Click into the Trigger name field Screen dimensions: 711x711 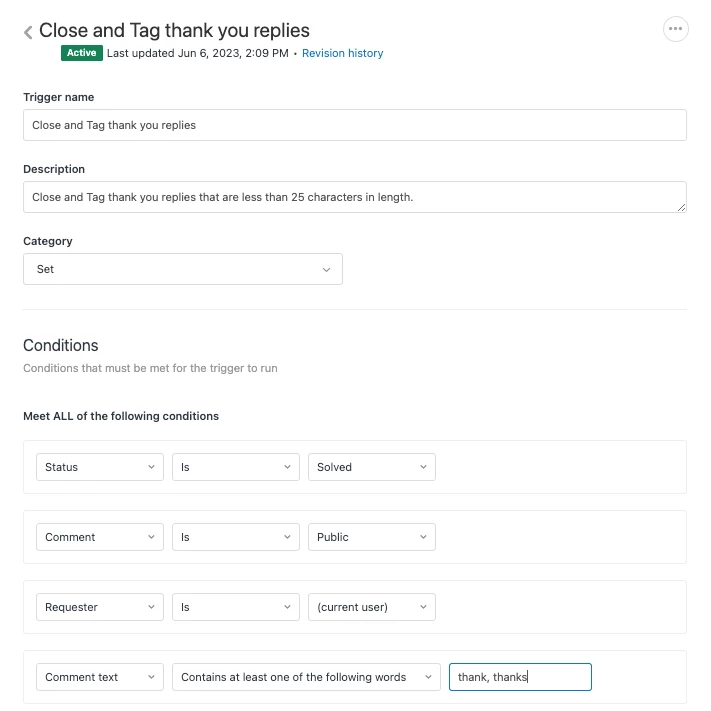pyautogui.click(x=354, y=125)
